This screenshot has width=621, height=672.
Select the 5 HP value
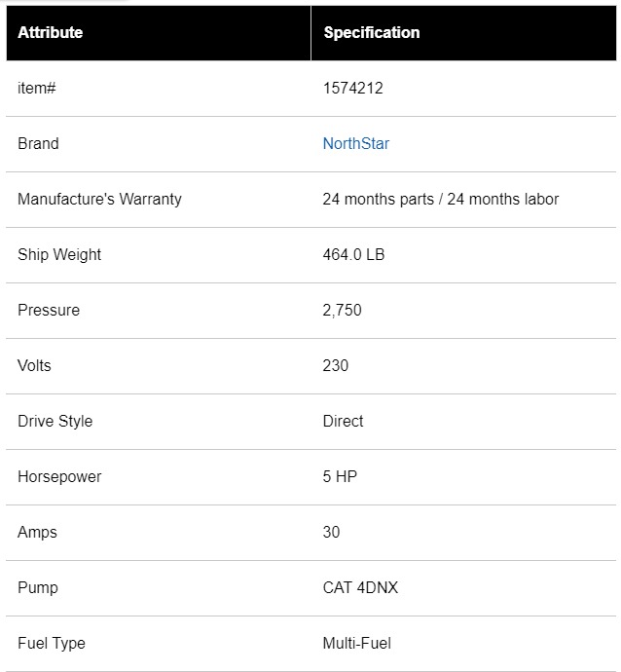[339, 477]
